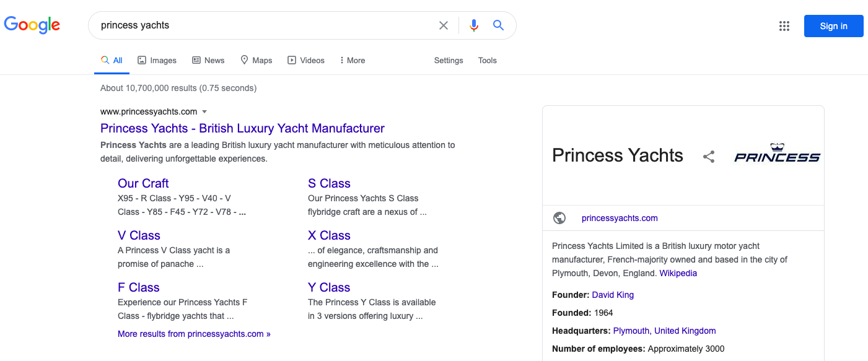Click the magnifying glass search button
Screen dimensions: 868x361
pyautogui.click(x=498, y=25)
